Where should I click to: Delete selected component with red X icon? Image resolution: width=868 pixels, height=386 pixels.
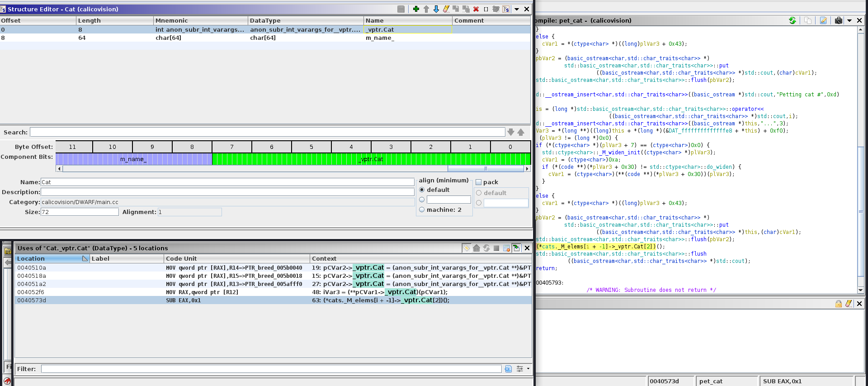[x=476, y=9]
